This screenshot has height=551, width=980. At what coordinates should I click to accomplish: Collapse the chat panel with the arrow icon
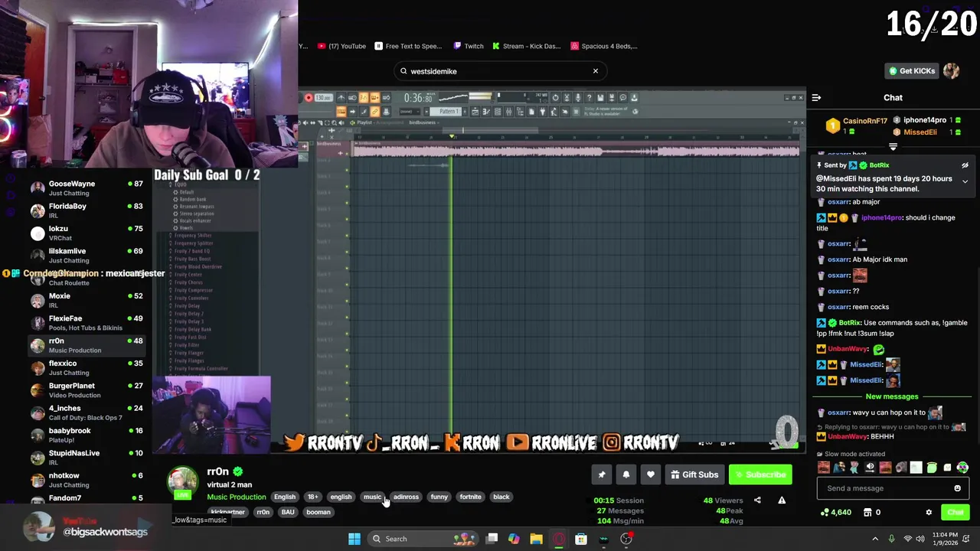pos(816,98)
